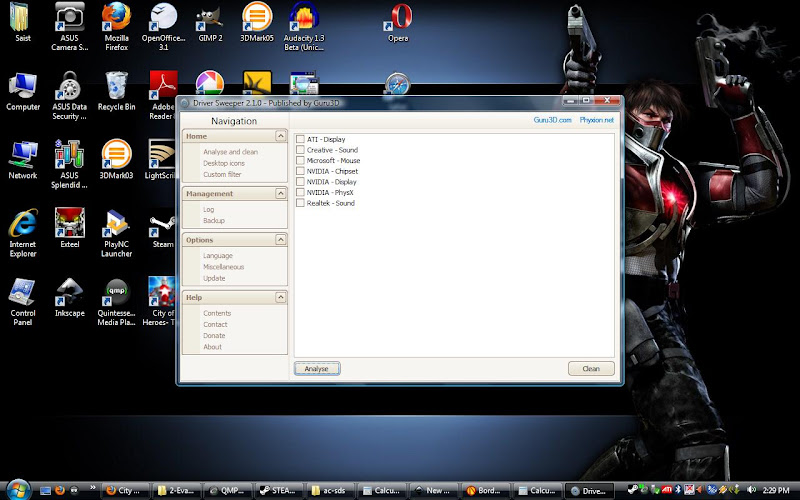
Task: Click the taskbar clock showing 2:29 PM
Action: click(776, 490)
